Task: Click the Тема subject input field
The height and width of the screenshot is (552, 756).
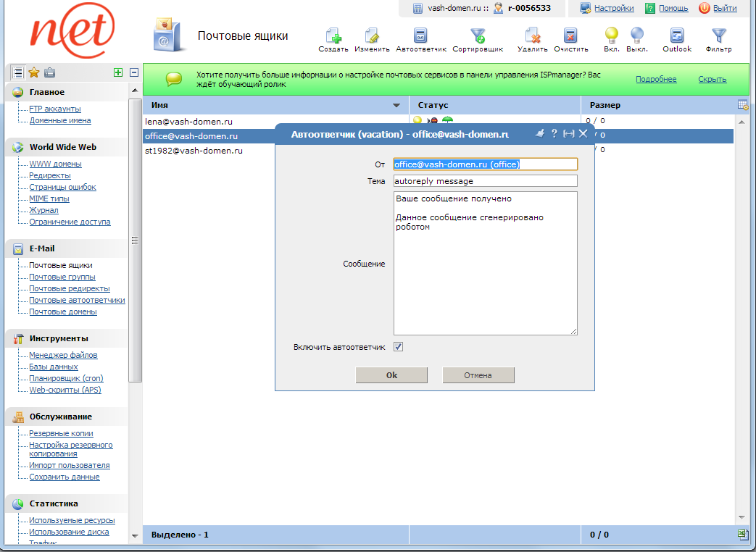Action: [x=485, y=181]
